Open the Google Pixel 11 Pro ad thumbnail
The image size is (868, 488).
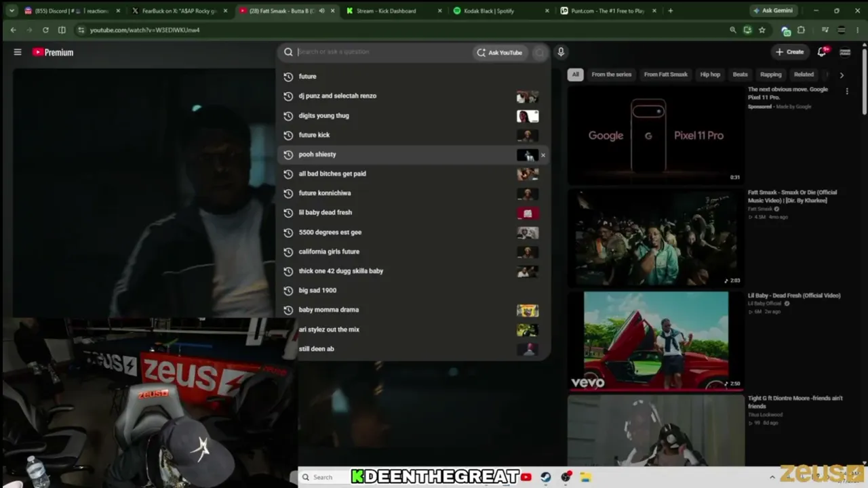click(x=655, y=136)
